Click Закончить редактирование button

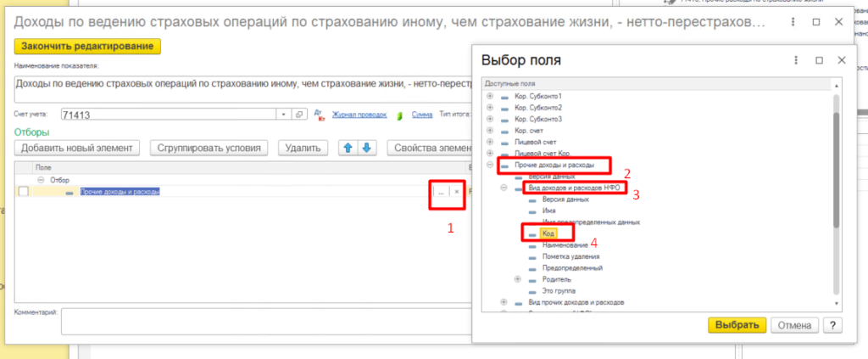87,46
